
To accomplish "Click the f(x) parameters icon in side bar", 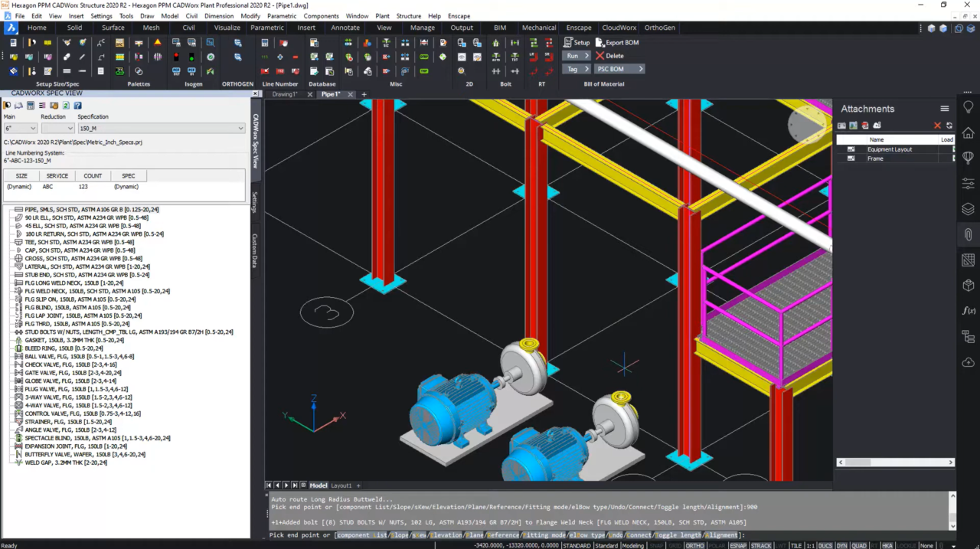I will 968,311.
